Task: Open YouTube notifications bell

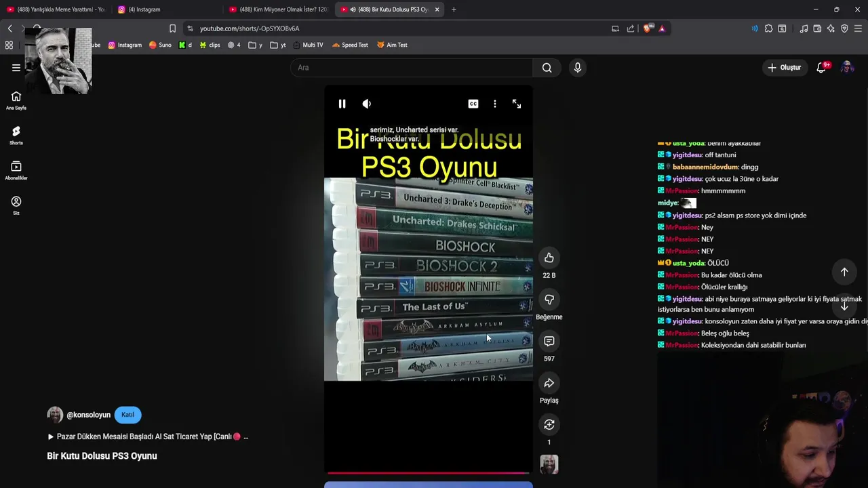Action: pos(821,67)
